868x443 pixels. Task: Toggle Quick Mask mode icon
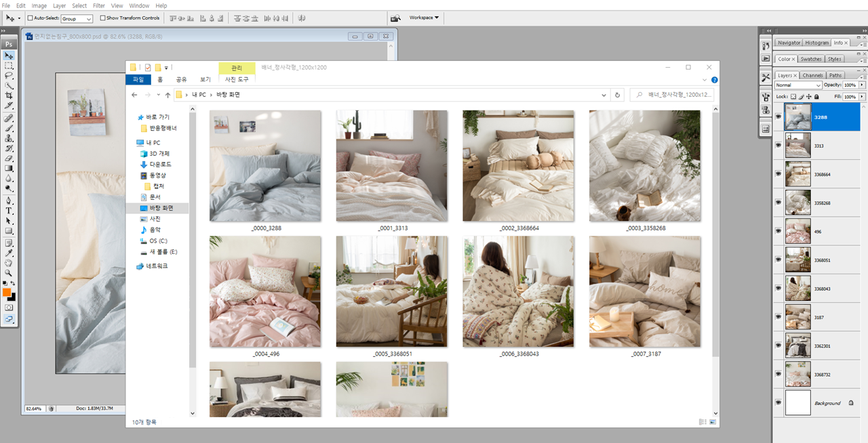tap(9, 307)
